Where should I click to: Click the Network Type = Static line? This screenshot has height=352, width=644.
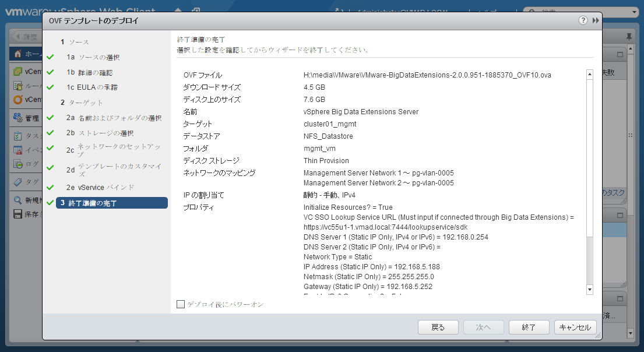pyautogui.click(x=337, y=256)
